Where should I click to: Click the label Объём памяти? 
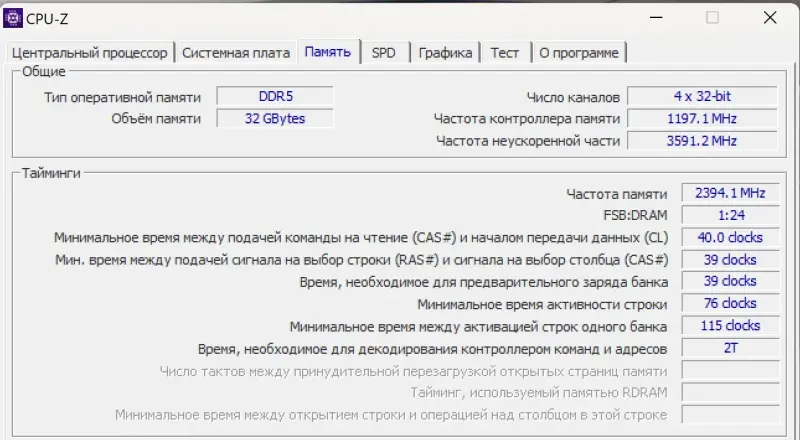[156, 119]
